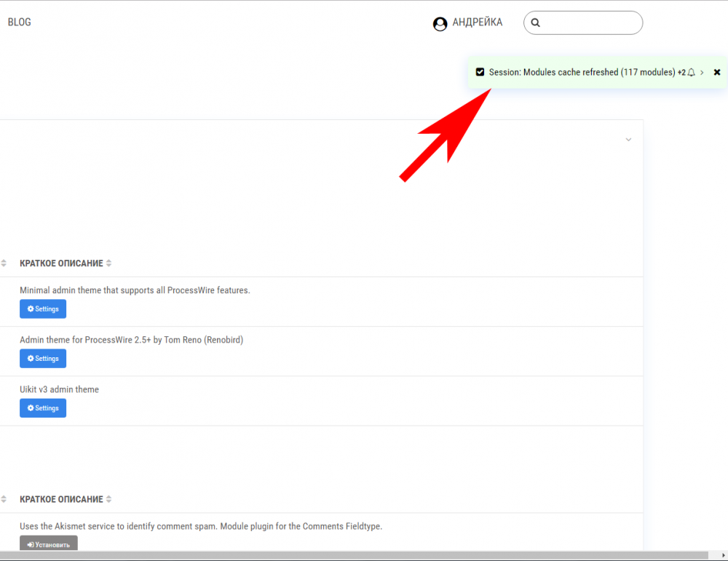Click the horizontal scrollbar at the bottom

tap(349, 556)
